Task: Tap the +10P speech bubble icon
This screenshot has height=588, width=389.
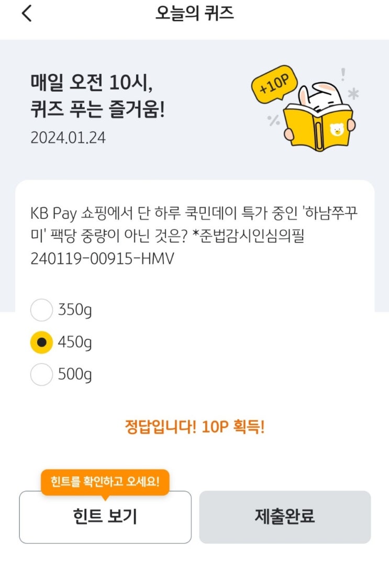Action: coord(274,84)
